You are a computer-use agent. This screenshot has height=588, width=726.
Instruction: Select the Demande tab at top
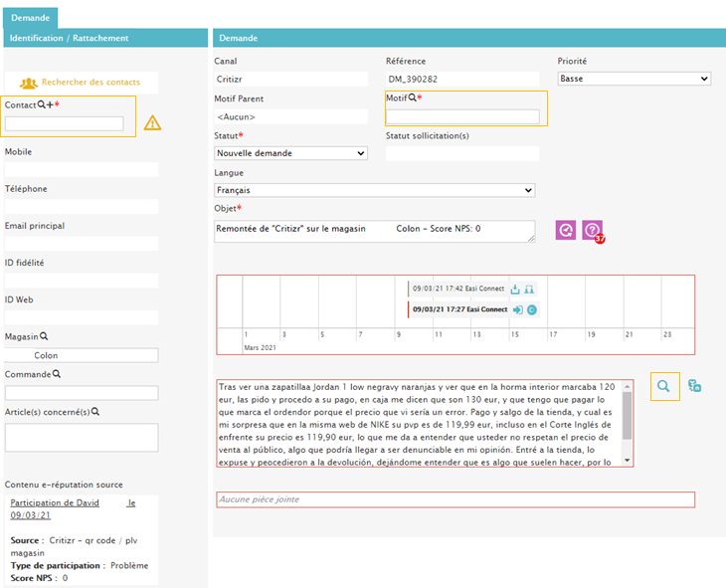pos(30,18)
